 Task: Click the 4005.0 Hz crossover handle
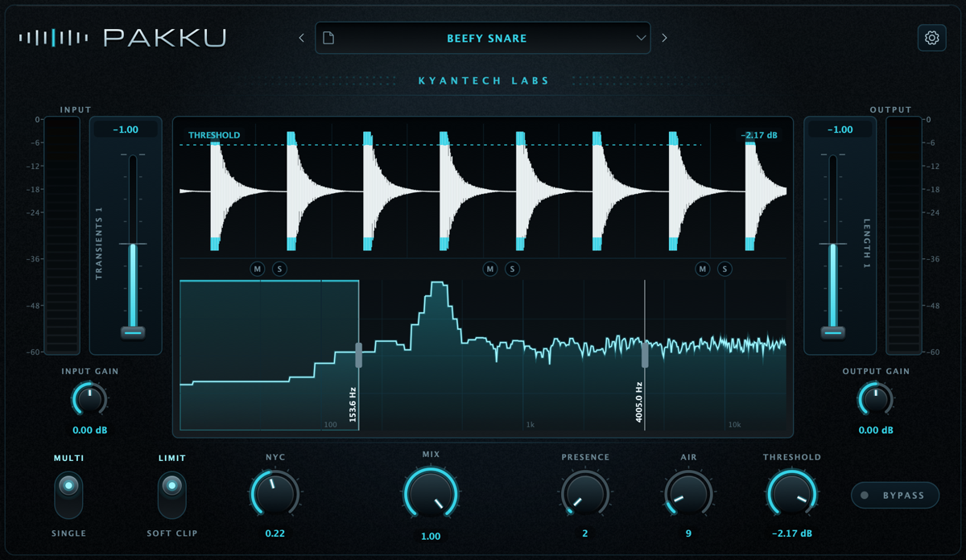pyautogui.click(x=645, y=355)
